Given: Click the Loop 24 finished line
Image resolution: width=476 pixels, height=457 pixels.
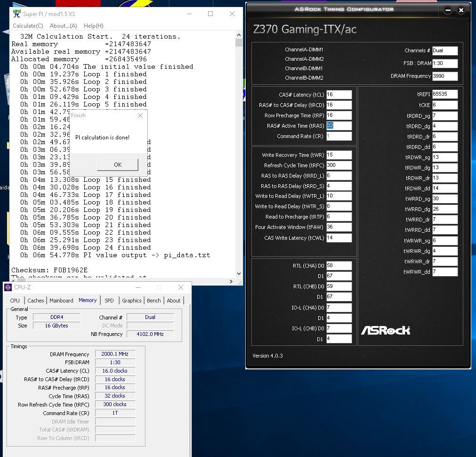Looking at the screenshot, I should [86, 248].
